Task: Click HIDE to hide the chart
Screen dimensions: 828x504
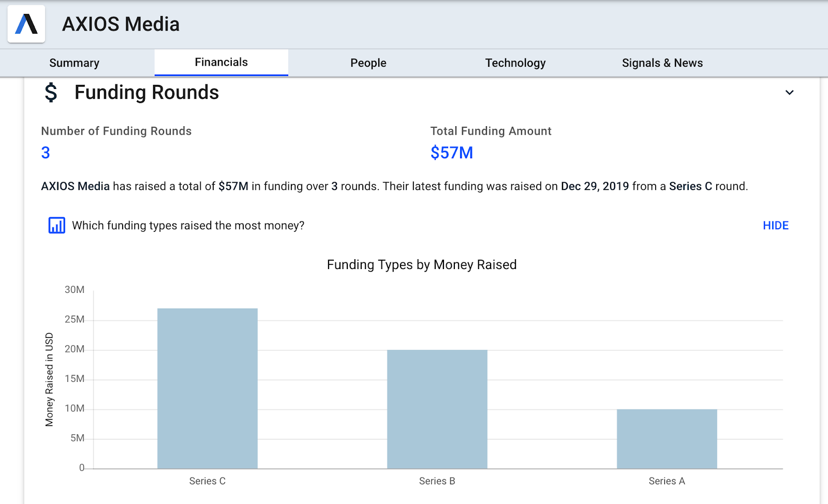Action: (x=775, y=226)
